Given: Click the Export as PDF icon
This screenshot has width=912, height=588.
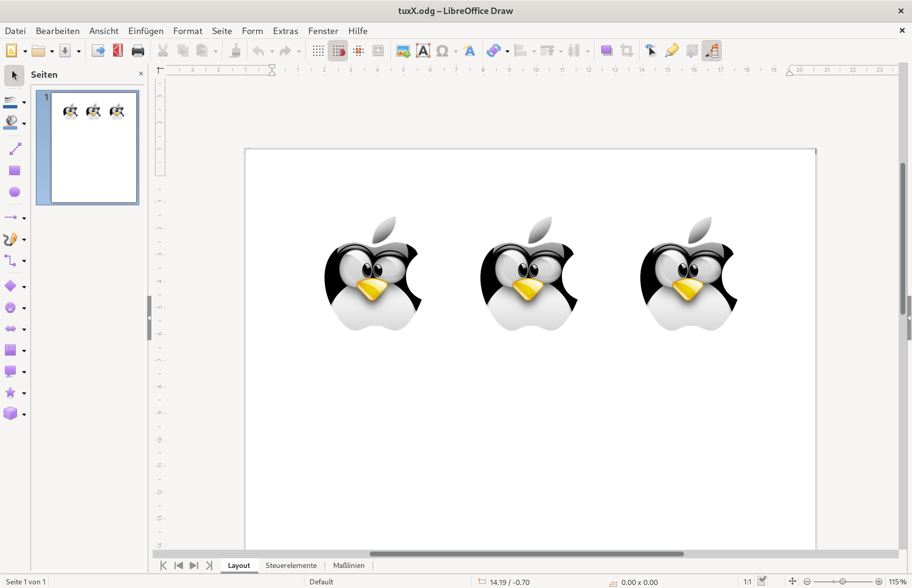Looking at the screenshot, I should [118, 51].
